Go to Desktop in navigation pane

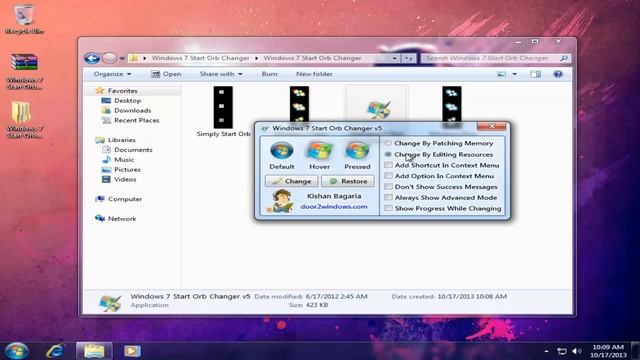click(127, 100)
